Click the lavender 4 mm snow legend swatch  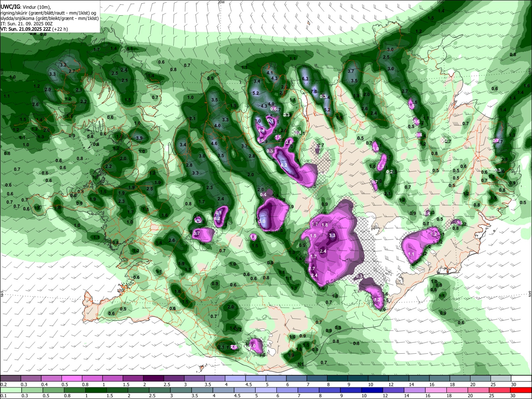(x=235, y=378)
